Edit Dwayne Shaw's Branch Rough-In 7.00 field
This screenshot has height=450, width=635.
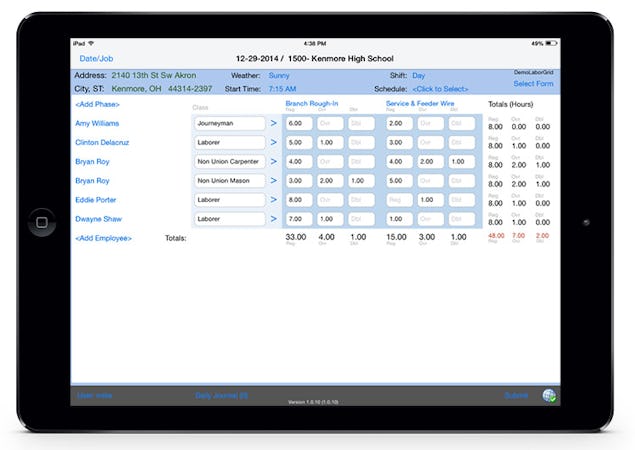tap(299, 219)
